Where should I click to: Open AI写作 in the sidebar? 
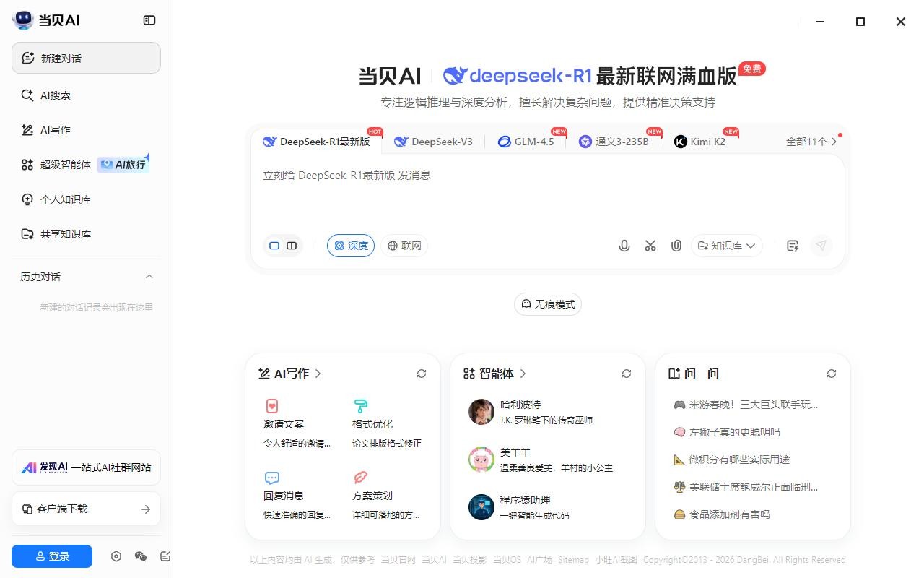click(86, 130)
